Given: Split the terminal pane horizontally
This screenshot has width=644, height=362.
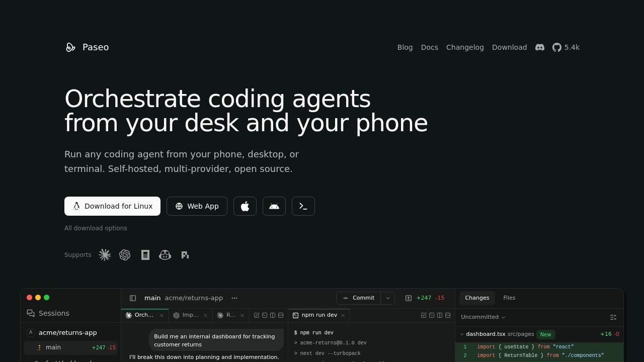Looking at the screenshot, I should (448, 315).
